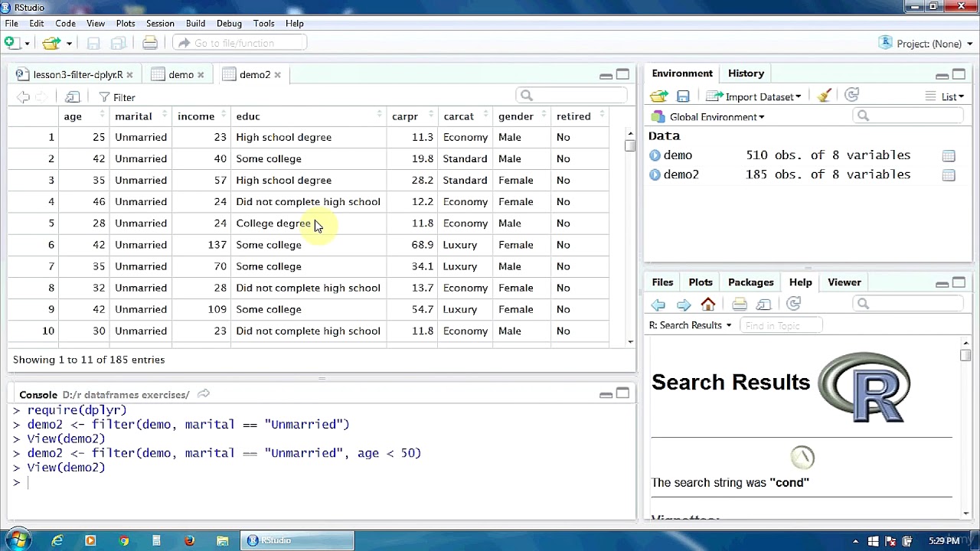
Task: Close the demo2 data viewer tab
Action: (277, 75)
